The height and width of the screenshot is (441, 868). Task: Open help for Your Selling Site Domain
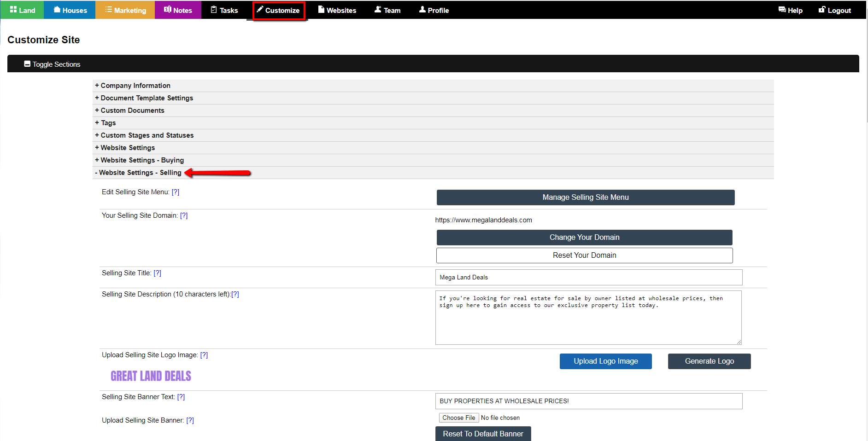pyautogui.click(x=184, y=215)
